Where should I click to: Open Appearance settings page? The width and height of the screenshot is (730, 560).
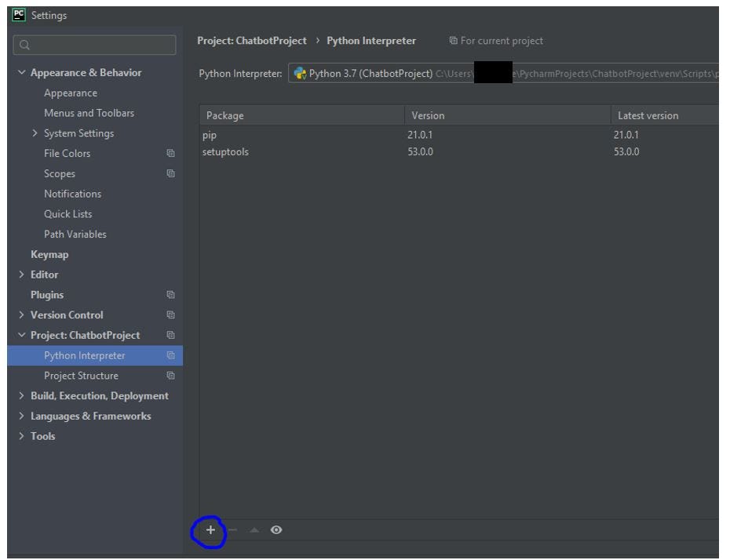tap(71, 93)
